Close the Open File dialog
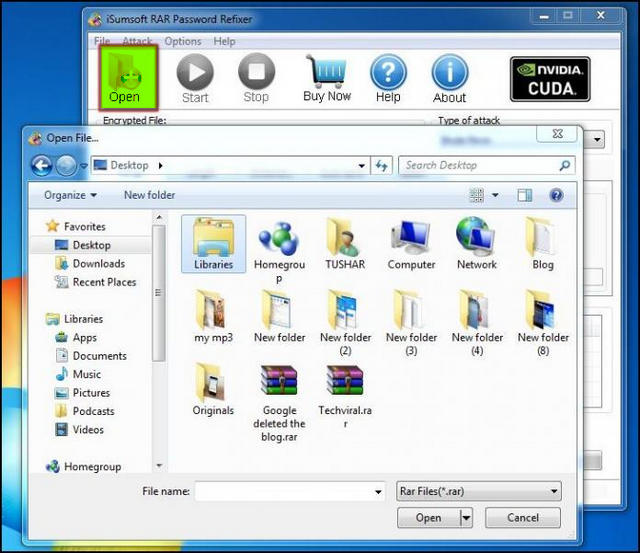 click(557, 134)
